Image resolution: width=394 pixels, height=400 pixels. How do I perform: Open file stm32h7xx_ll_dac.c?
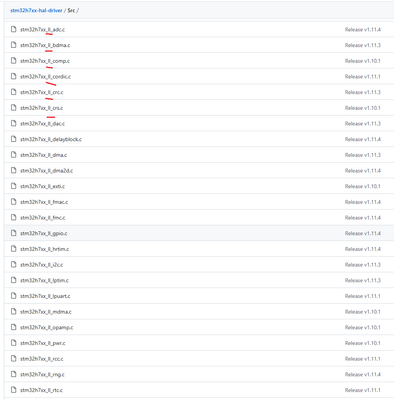(42, 124)
